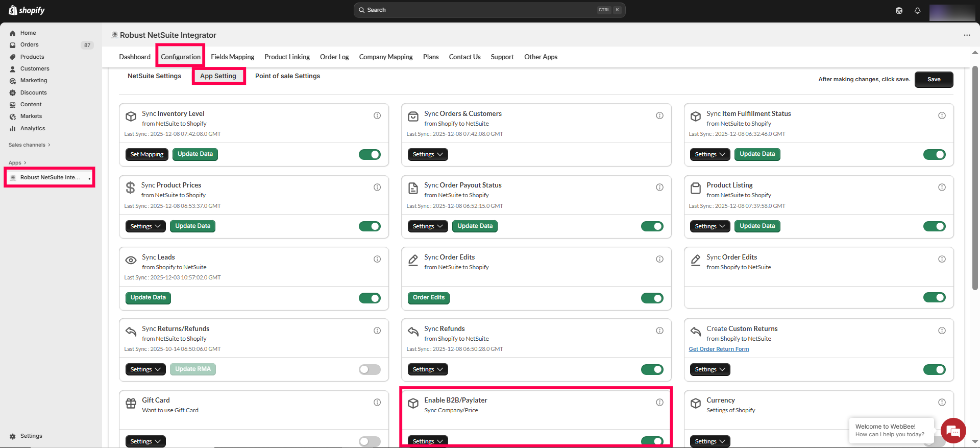Switch to the Fields Mapping tab
980x448 pixels.
point(232,57)
